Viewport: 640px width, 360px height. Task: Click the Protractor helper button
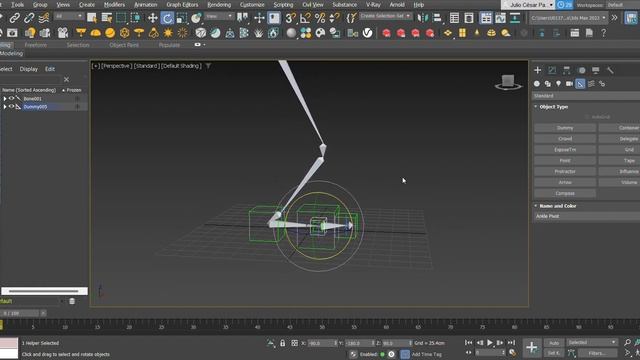[565, 171]
